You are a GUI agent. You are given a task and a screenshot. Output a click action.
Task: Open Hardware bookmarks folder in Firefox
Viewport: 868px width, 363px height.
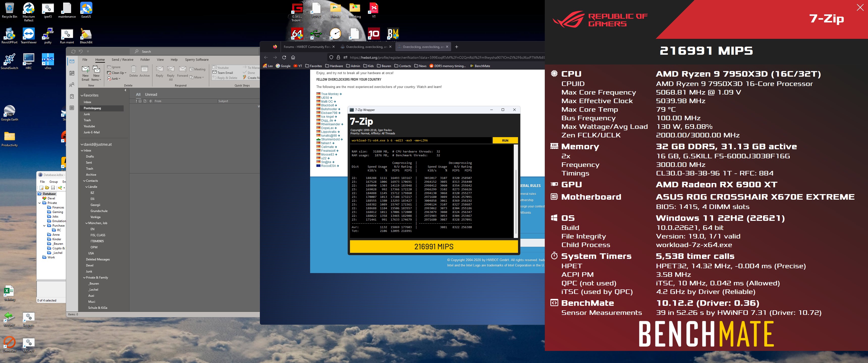click(334, 66)
